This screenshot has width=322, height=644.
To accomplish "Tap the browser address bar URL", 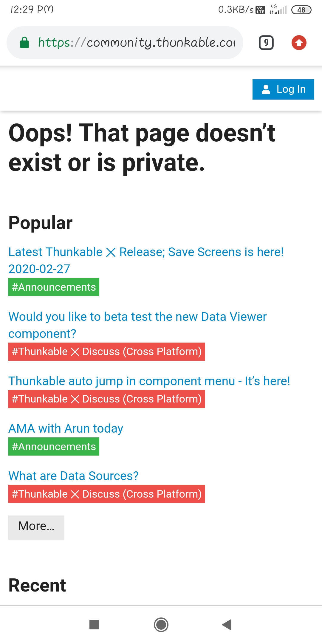I will point(137,43).
